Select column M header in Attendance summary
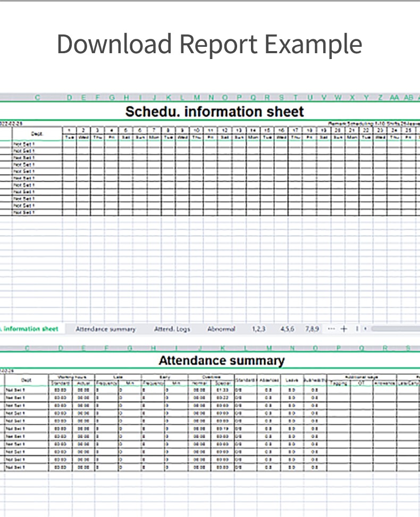The height and width of the screenshot is (517, 420). pos(269,348)
